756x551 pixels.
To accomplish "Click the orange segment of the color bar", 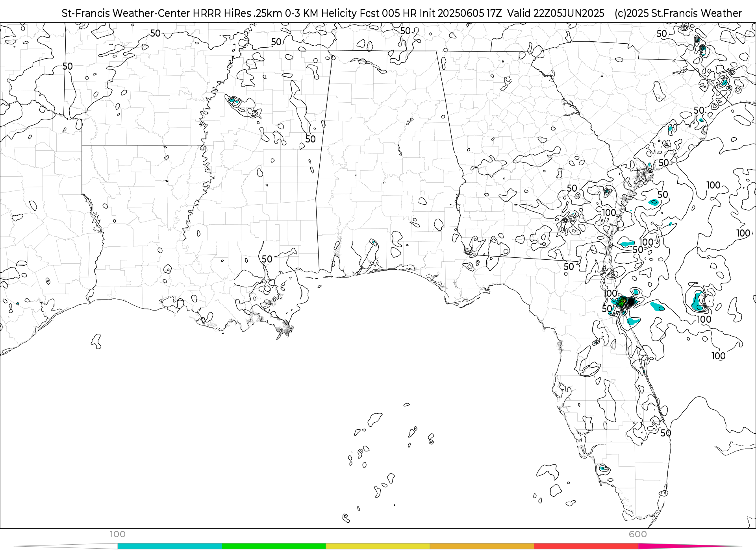I will (482, 546).
